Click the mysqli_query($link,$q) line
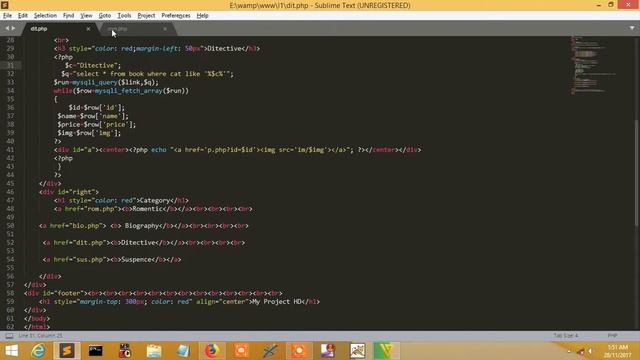The image size is (640, 360). (106, 82)
